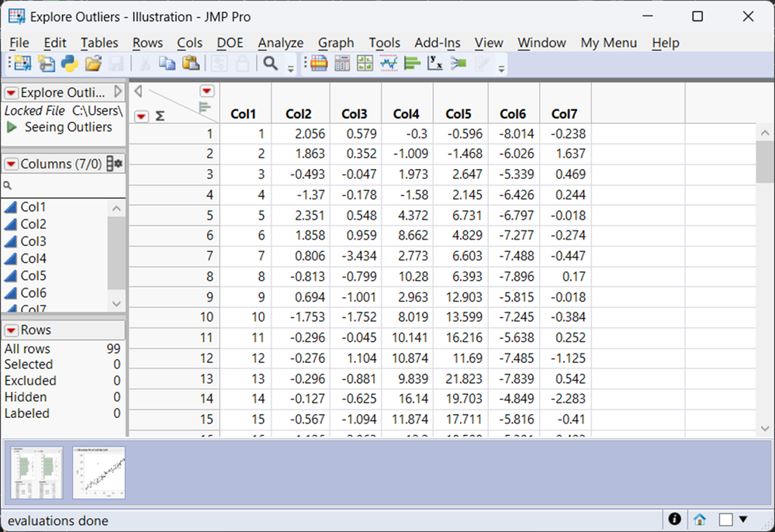The image size is (775, 532).
Task: Click the Col5 column header
Action: click(x=458, y=114)
